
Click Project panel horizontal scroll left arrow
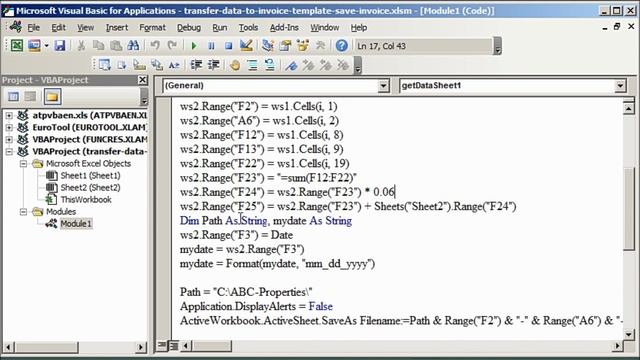coord(8,347)
